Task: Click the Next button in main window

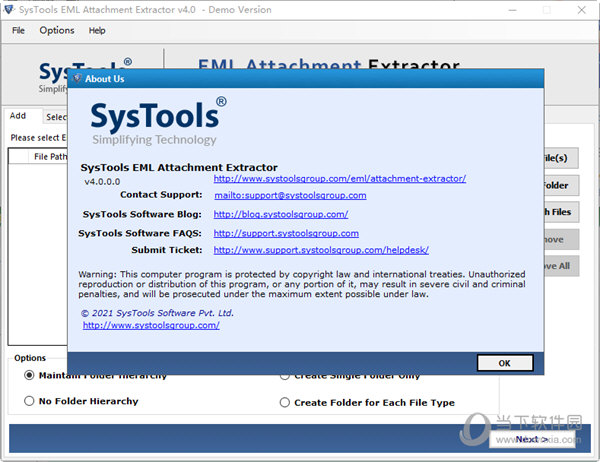Action: tap(532, 439)
